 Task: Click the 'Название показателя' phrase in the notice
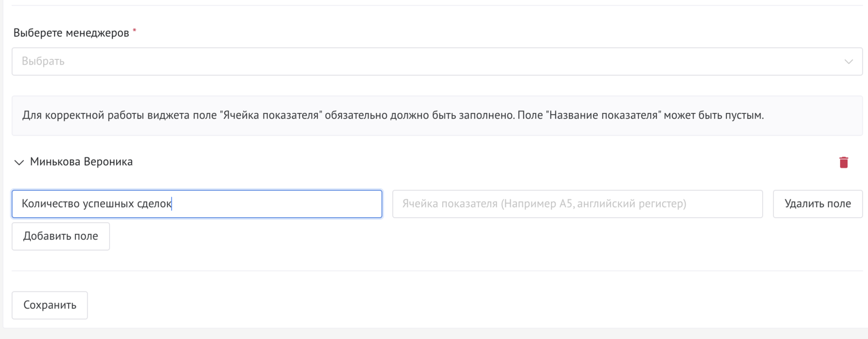tap(603, 116)
